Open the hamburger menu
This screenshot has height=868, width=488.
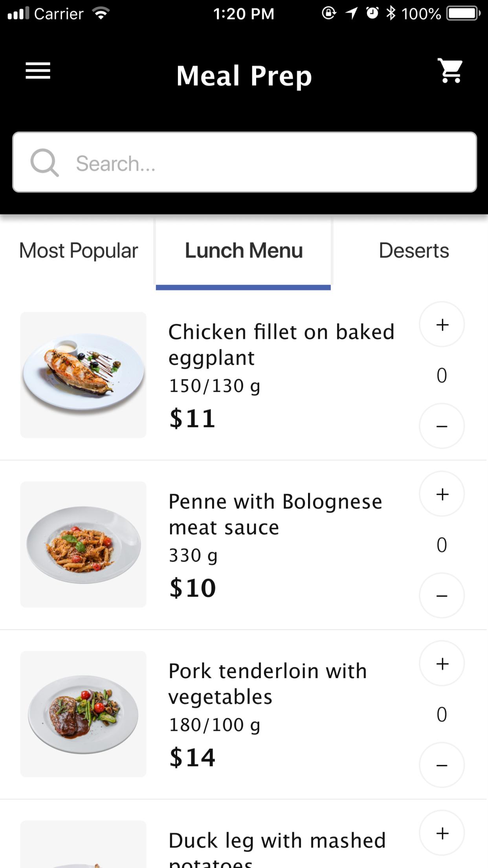(x=38, y=71)
